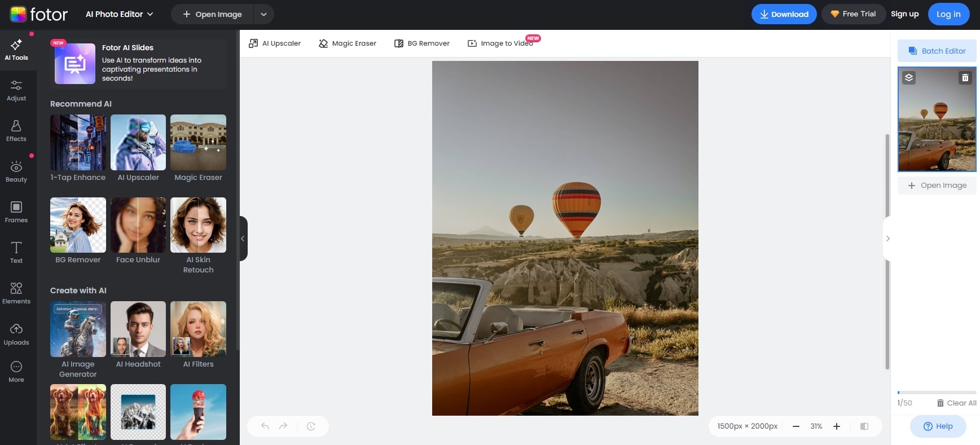Image resolution: width=980 pixels, height=445 pixels.
Task: Open the AI Filters thumbnail
Action: [x=198, y=329]
